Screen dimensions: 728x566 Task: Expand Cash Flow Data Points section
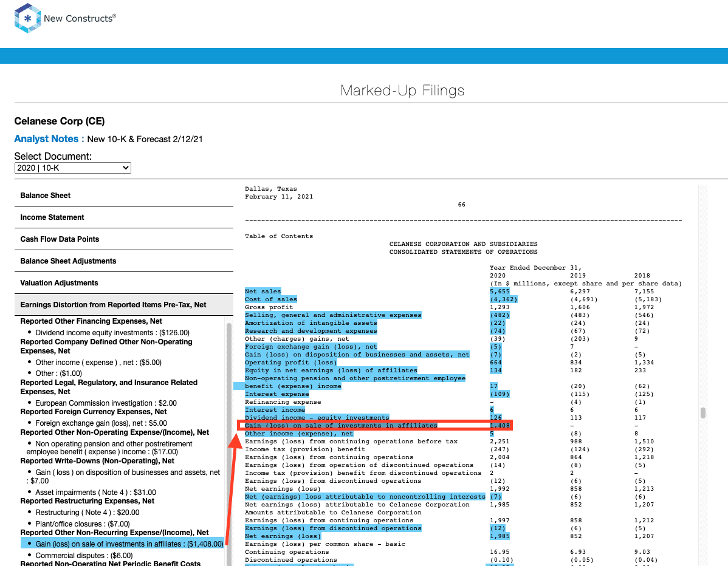[x=123, y=239]
